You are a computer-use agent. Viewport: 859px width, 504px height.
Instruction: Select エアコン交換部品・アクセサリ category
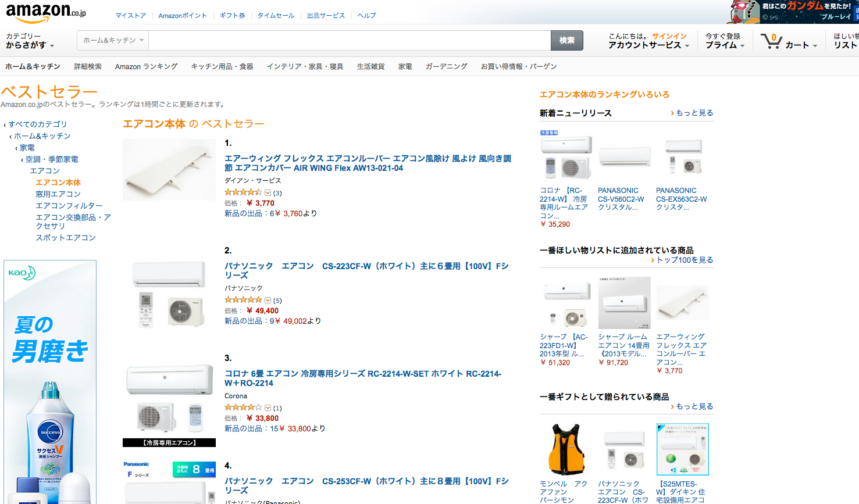pos(73,221)
